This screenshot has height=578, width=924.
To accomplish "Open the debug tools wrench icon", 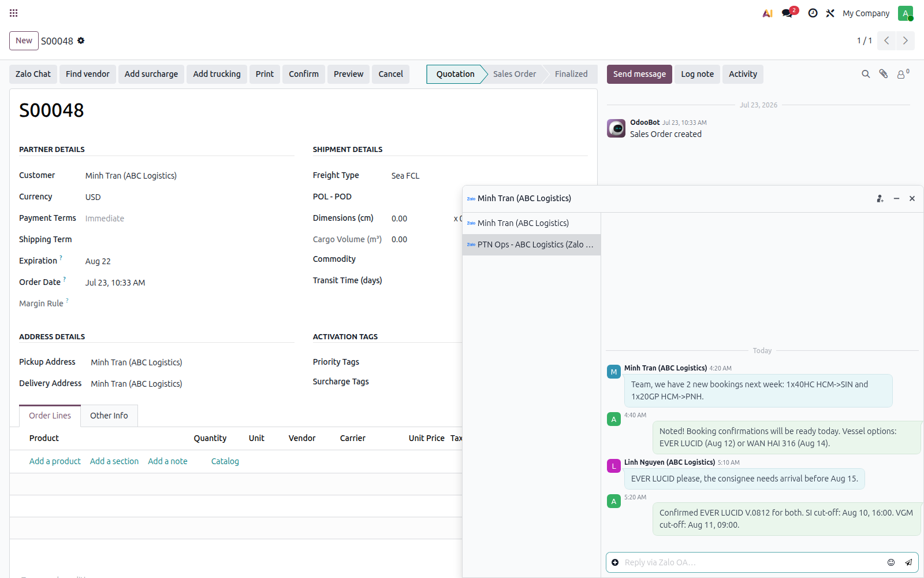I will (x=830, y=13).
